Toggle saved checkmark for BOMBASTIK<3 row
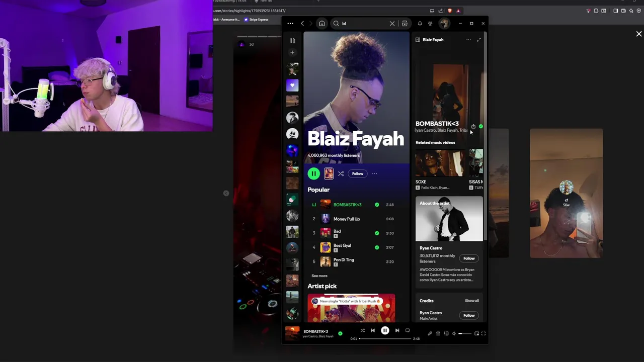Image resolution: width=644 pixels, height=362 pixels. [x=377, y=205]
